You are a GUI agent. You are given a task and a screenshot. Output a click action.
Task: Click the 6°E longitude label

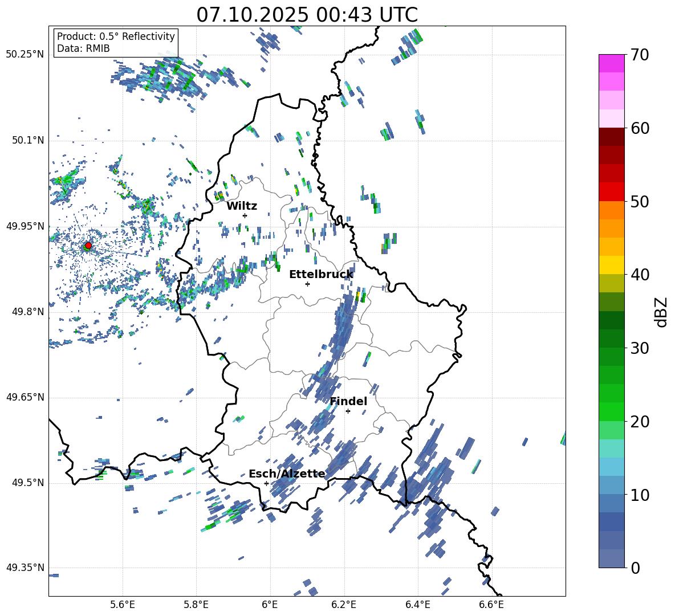click(x=270, y=605)
